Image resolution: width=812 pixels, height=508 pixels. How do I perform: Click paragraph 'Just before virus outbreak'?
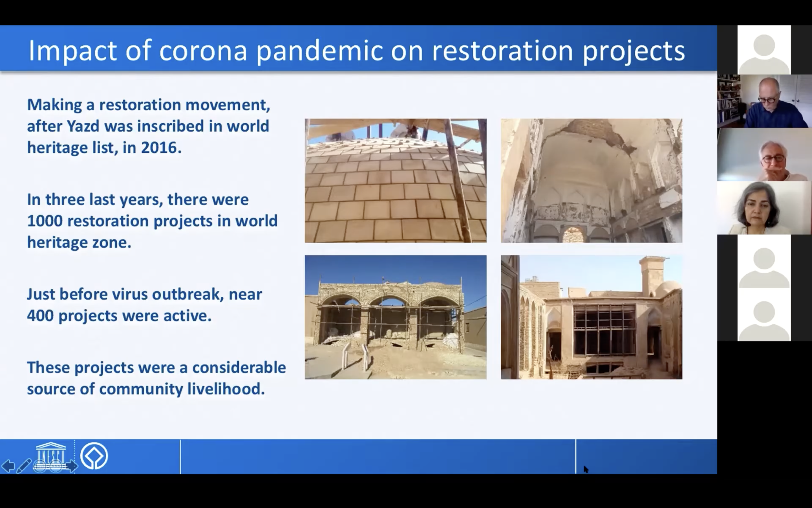(144, 305)
